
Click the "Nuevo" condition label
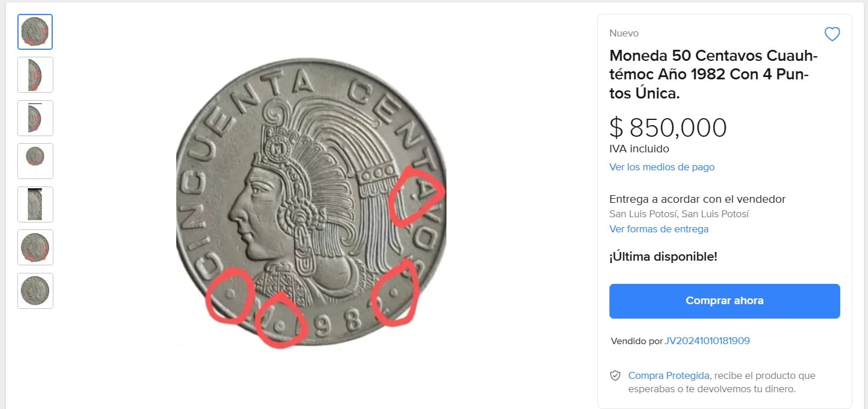tap(623, 33)
